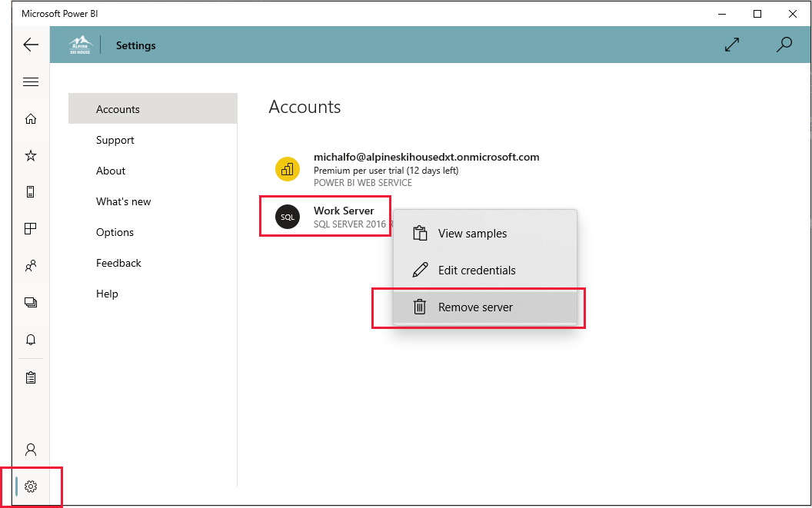Click the Accounts page heading
812x508 pixels.
click(x=304, y=107)
